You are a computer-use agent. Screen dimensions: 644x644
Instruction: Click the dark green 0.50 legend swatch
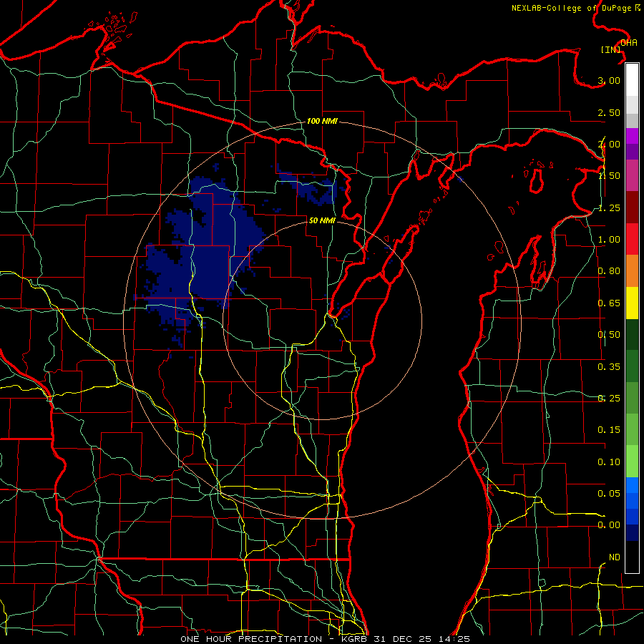(x=632, y=334)
